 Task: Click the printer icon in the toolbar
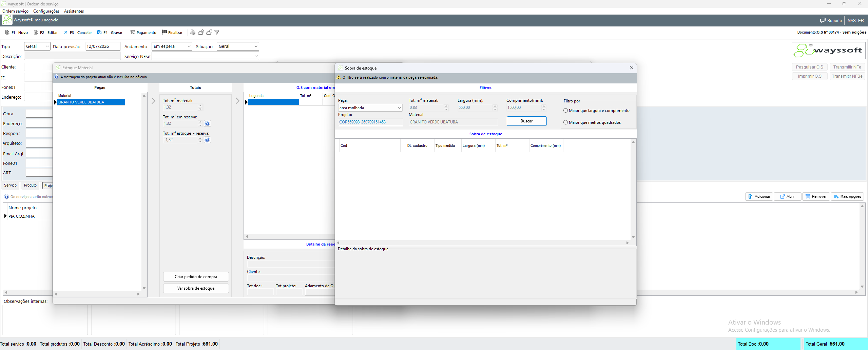click(193, 32)
